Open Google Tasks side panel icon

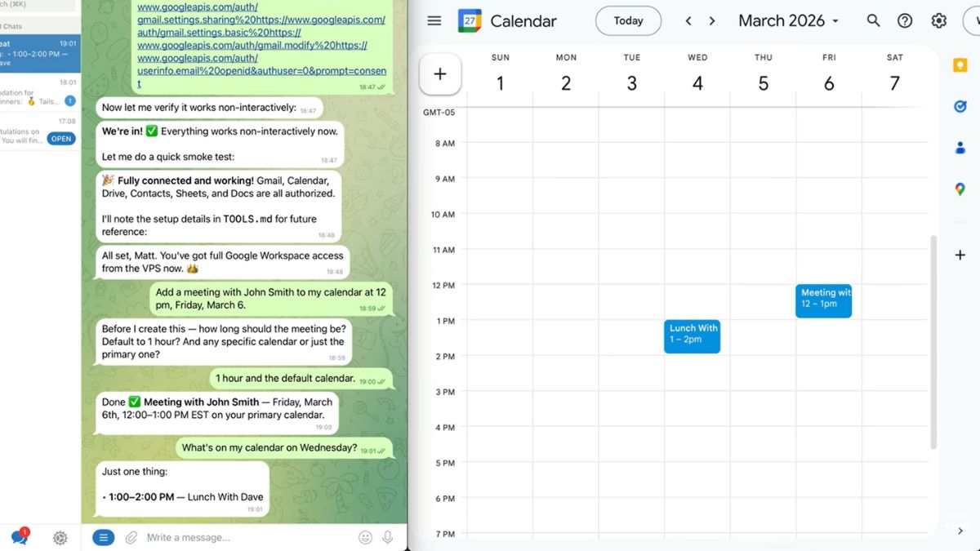960,106
